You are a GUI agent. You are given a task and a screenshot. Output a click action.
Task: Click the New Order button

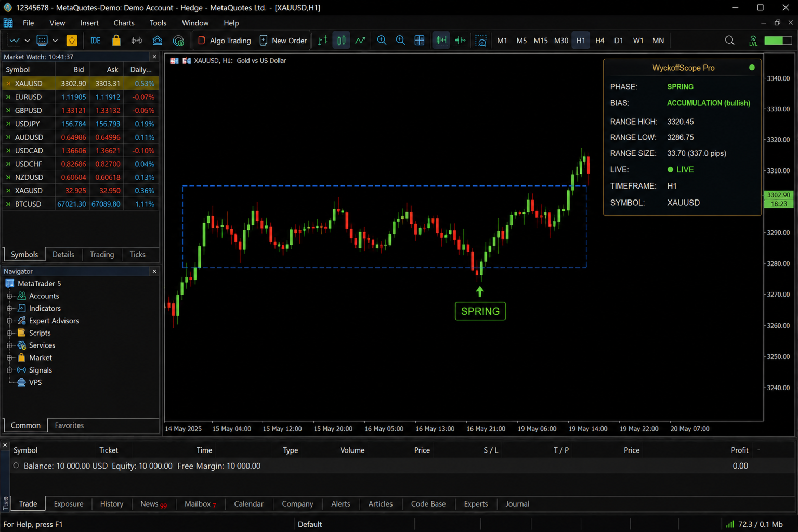(283, 41)
